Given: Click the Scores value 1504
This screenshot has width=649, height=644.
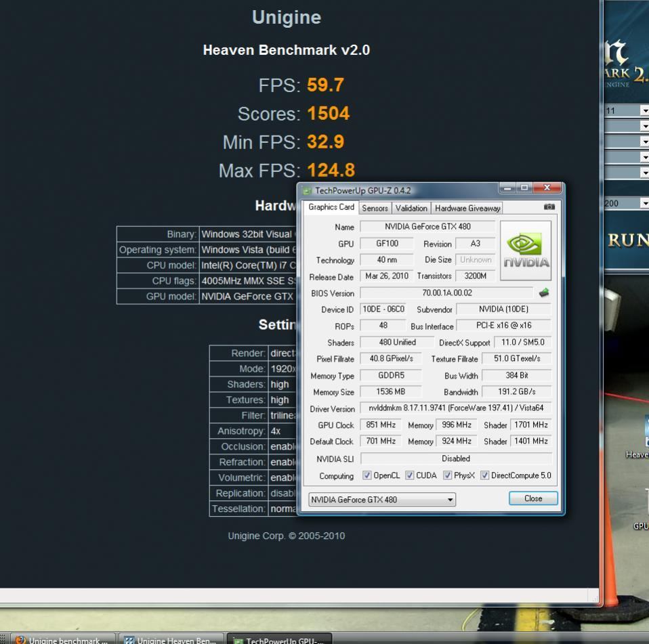Looking at the screenshot, I should click(328, 113).
